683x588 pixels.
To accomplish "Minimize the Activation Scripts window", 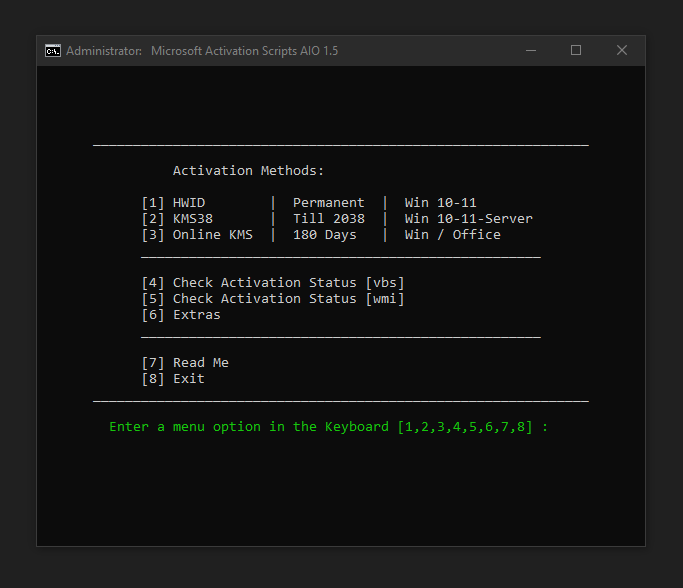I will [x=531, y=51].
